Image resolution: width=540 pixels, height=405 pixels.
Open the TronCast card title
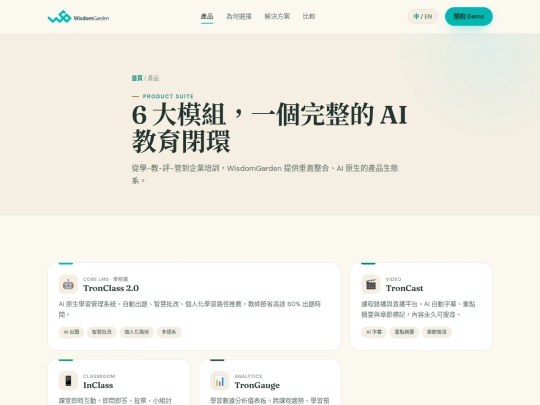(x=404, y=288)
